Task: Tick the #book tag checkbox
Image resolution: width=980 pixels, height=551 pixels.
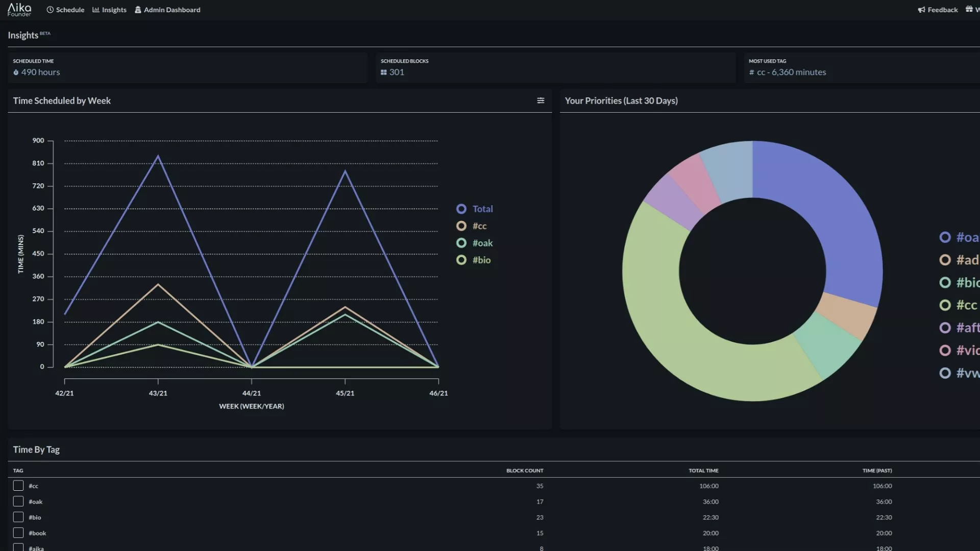Action: coord(18,533)
